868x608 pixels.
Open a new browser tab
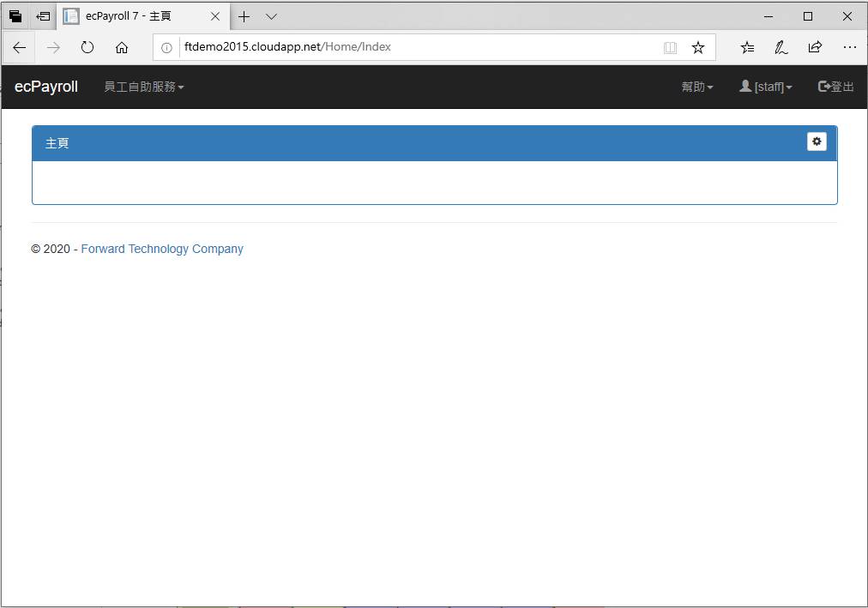point(244,16)
